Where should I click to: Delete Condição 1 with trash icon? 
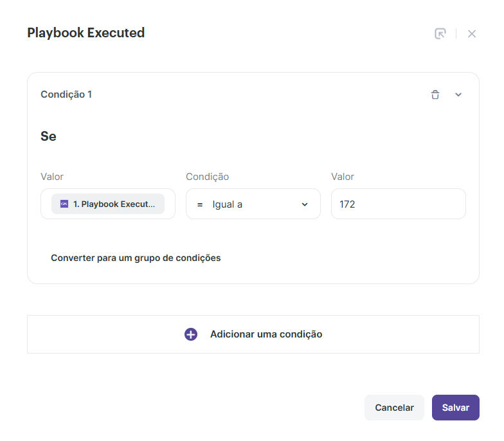(435, 94)
